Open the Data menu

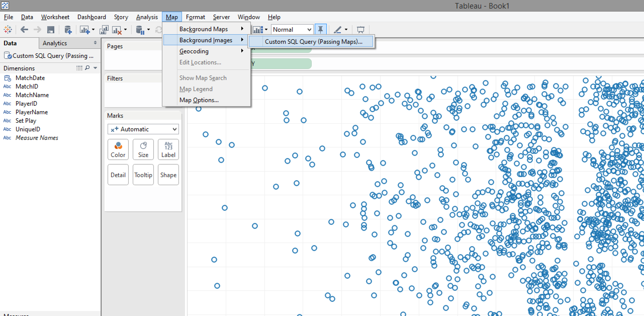tap(27, 17)
